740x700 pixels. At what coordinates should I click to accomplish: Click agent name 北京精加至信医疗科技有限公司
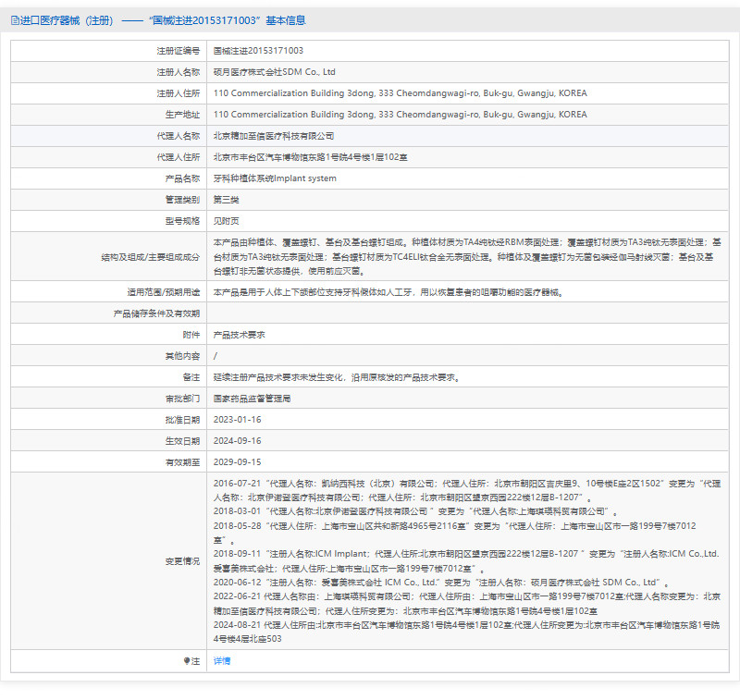pyautogui.click(x=274, y=136)
